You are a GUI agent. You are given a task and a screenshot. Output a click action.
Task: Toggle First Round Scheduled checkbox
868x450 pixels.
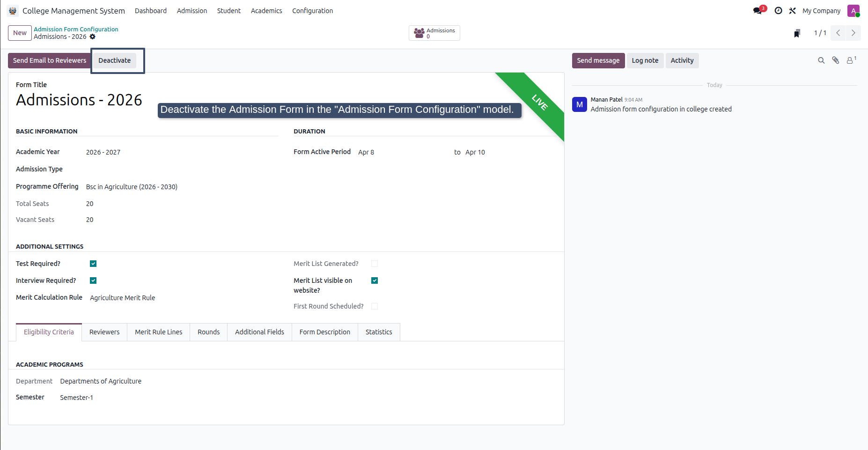(375, 306)
